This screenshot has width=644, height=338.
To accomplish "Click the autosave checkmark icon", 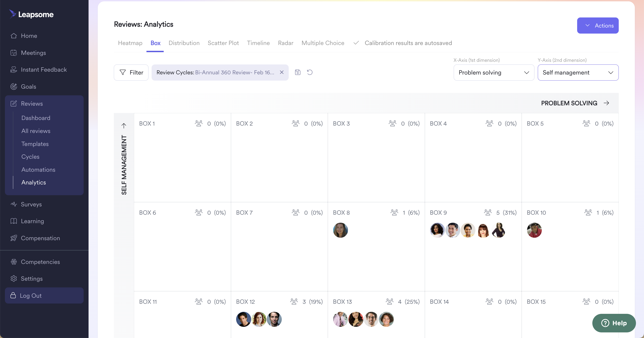I will coord(356,43).
